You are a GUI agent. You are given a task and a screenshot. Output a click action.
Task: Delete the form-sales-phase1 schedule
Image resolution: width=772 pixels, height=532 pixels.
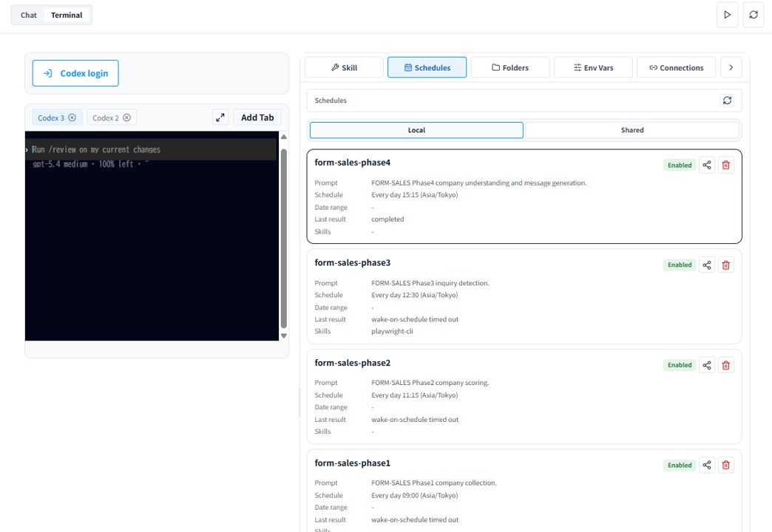pyautogui.click(x=725, y=465)
